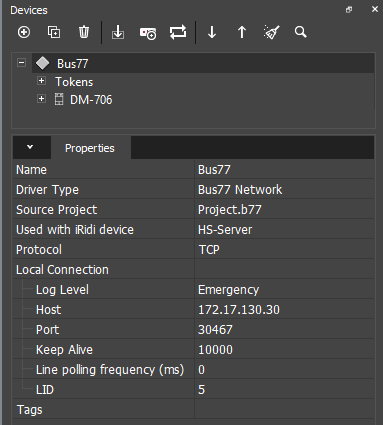Move device up with up arrow
The height and width of the screenshot is (425, 383).
tap(242, 32)
